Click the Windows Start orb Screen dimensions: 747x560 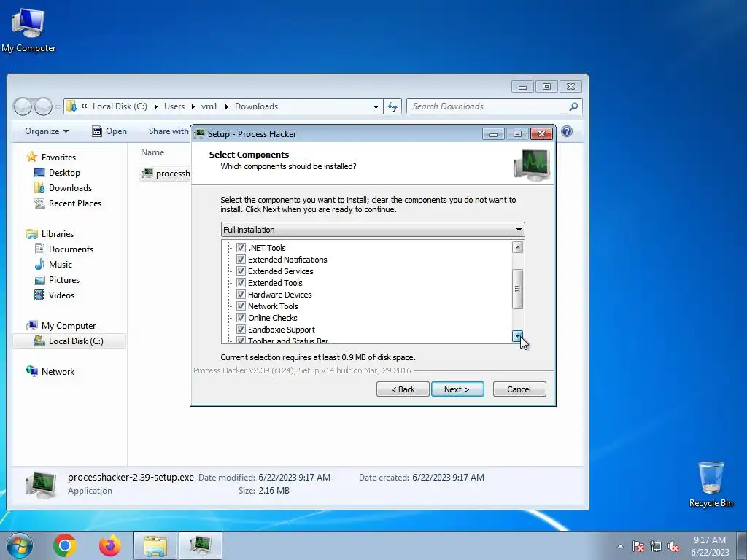tap(20, 545)
